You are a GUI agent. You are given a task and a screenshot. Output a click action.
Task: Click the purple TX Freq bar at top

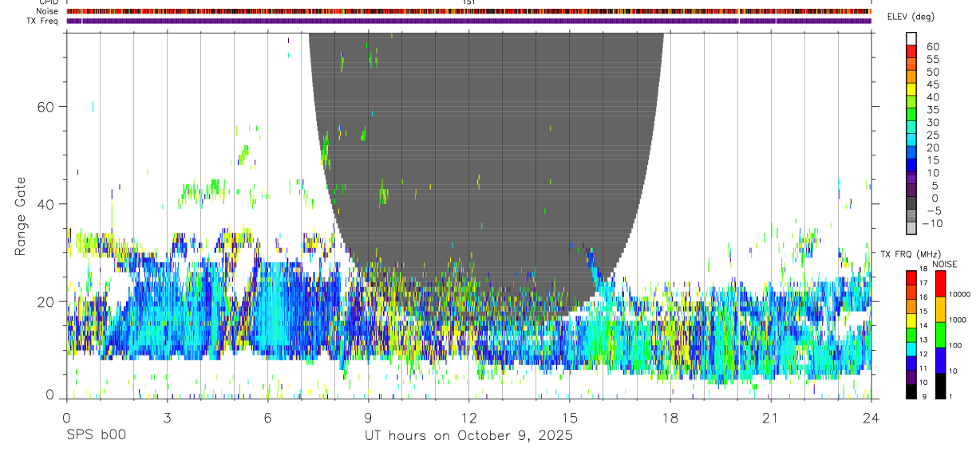click(x=469, y=21)
